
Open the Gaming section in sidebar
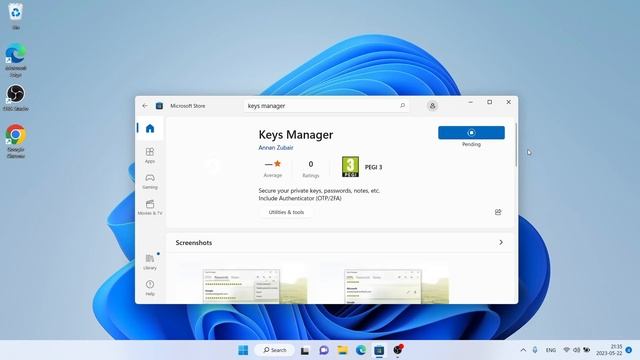point(150,181)
